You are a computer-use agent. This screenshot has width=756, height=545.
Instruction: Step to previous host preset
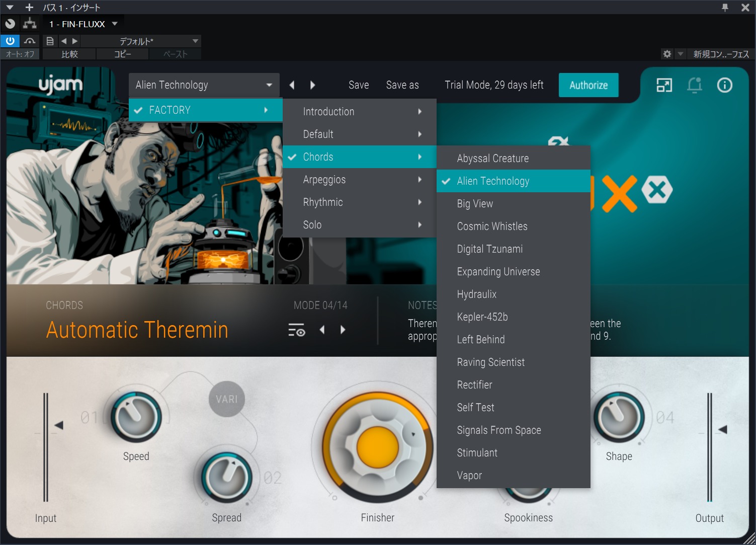(x=64, y=41)
